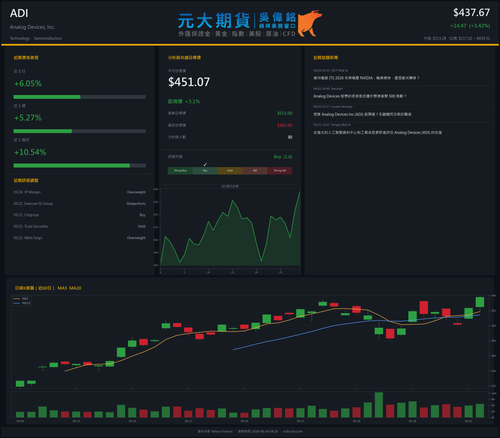Click the Outperform rating label
Viewport: 500px width, 438px height.
pyautogui.click(x=136, y=203)
